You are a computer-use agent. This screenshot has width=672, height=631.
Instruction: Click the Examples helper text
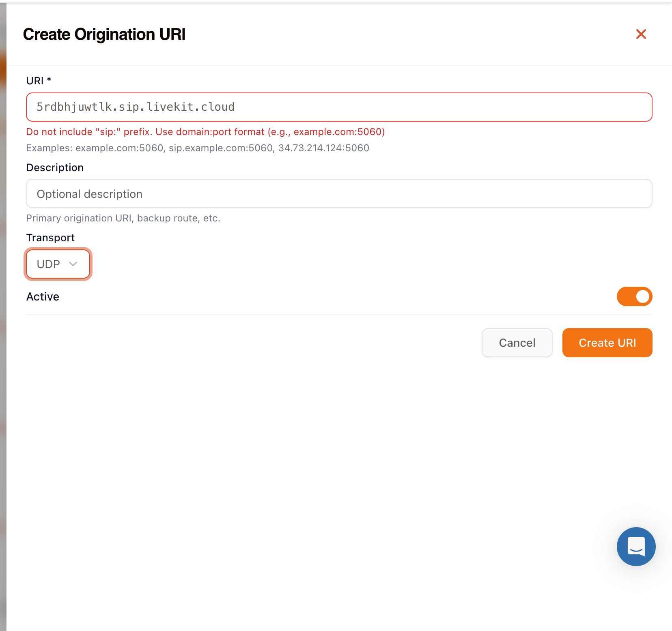(x=198, y=148)
